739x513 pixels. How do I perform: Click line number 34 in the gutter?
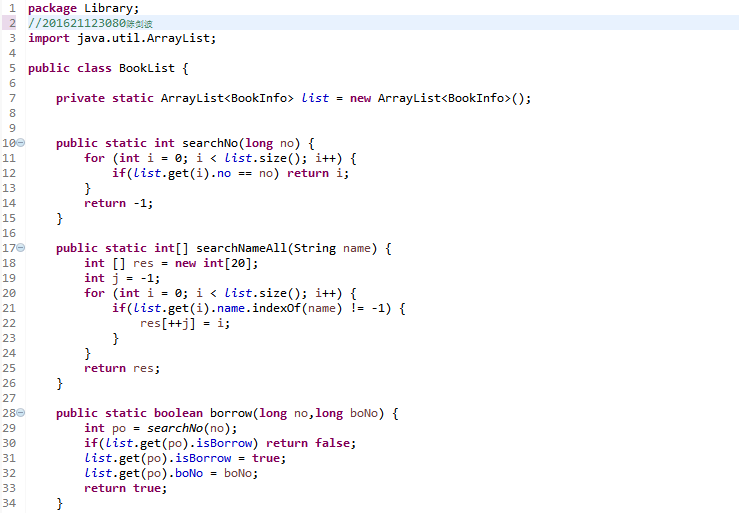click(x=9, y=503)
